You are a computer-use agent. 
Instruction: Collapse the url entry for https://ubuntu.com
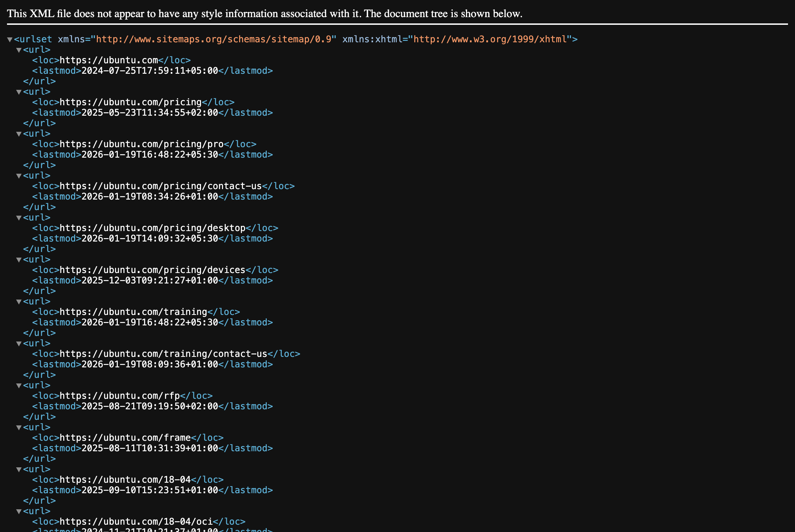click(x=19, y=50)
